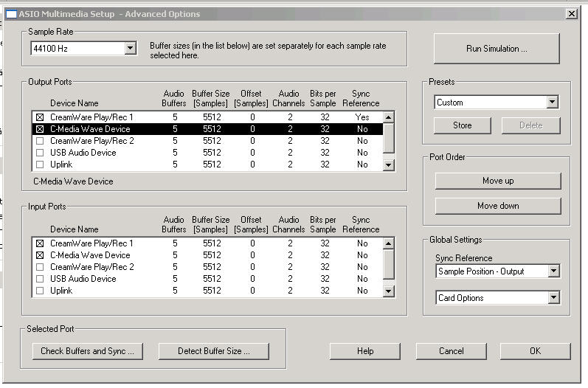Select CreamWare Play/Rec 2 name in Output Ports
The height and width of the screenshot is (388, 588).
coord(92,141)
